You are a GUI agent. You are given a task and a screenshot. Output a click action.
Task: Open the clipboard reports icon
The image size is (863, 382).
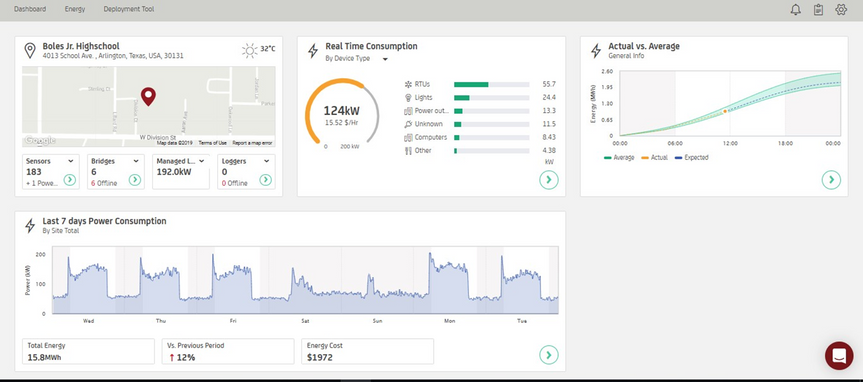(818, 9)
